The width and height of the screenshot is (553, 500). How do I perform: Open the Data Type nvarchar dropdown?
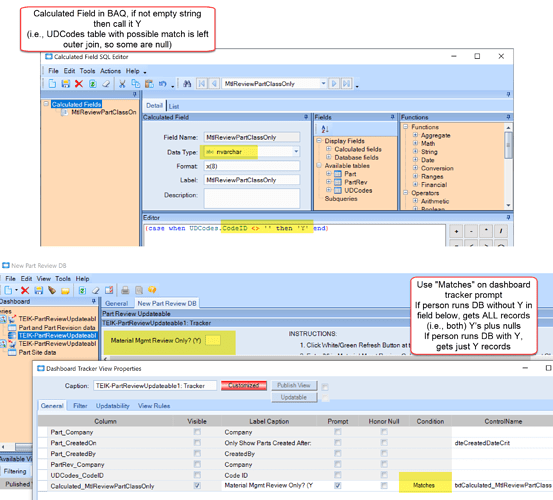coord(296,152)
